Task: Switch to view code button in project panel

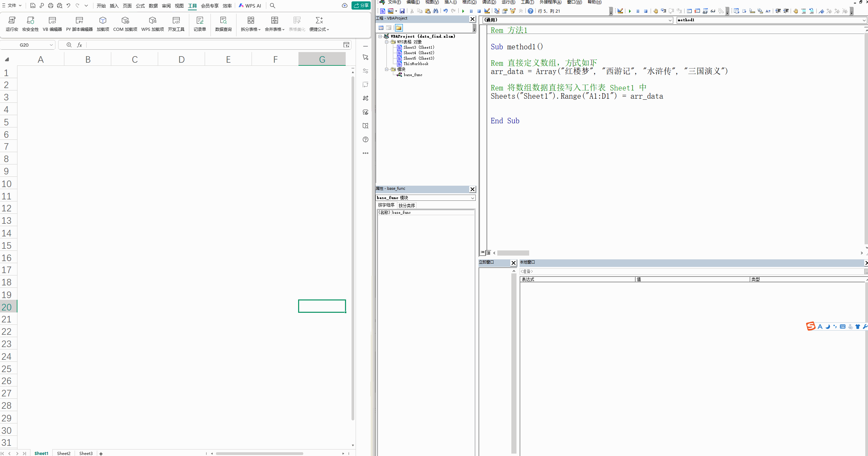Action: coord(381,28)
